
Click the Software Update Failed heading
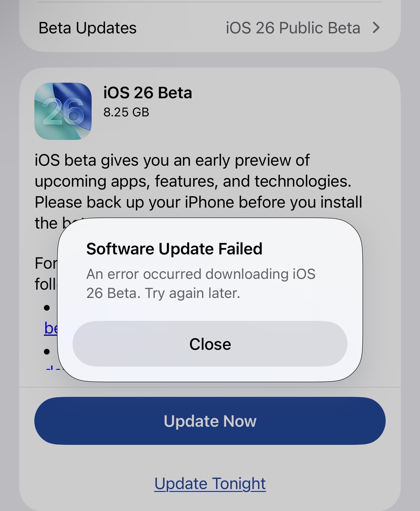click(x=174, y=249)
